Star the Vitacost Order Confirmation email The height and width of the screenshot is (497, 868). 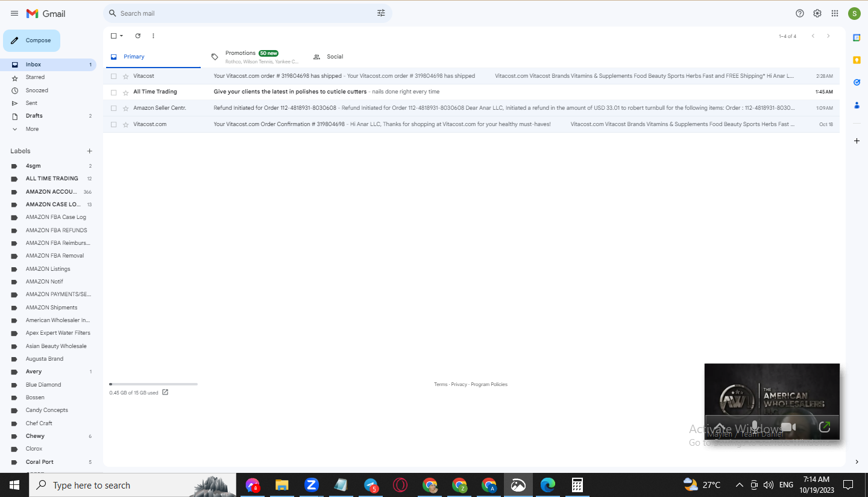(x=125, y=124)
